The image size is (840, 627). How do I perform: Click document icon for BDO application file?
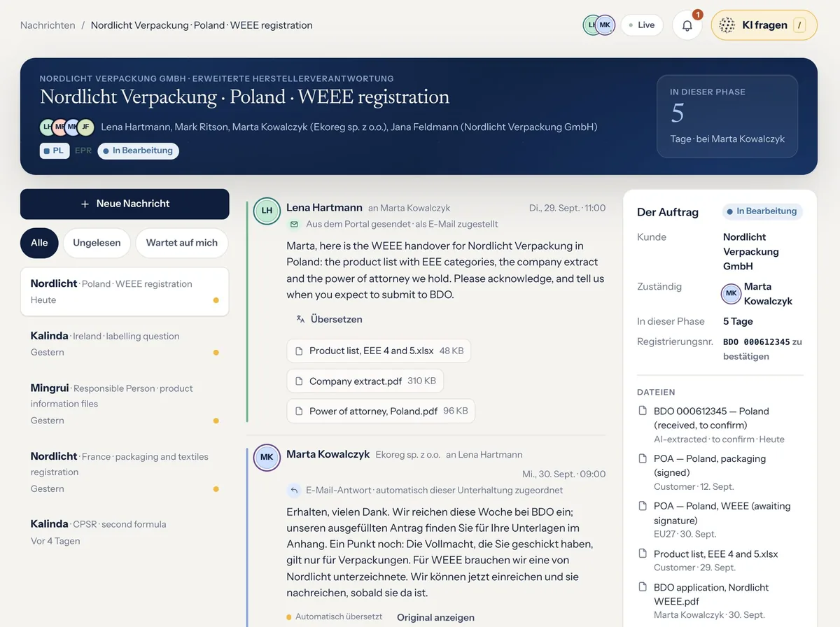point(643,587)
